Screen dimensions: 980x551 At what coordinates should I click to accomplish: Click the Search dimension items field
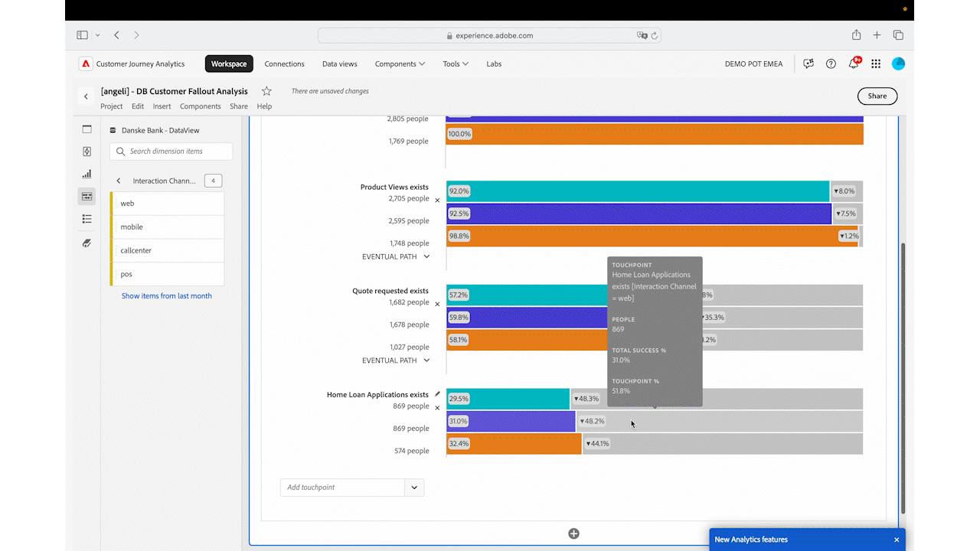(171, 152)
